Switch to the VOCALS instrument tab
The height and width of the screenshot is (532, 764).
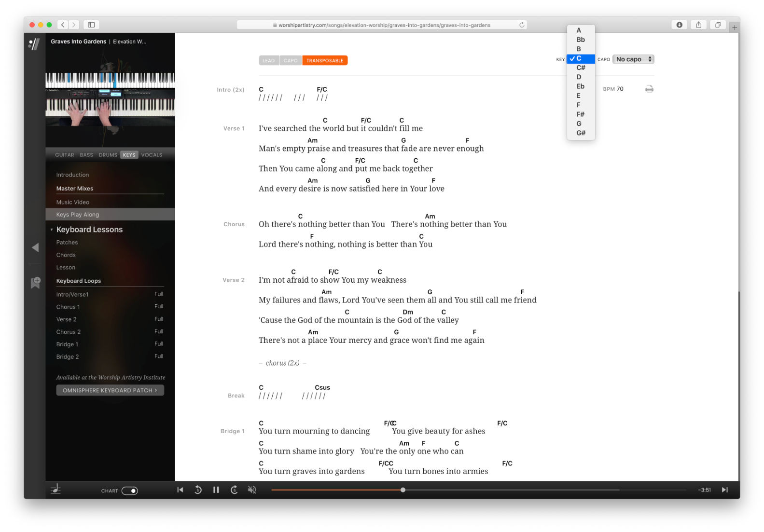pos(152,155)
